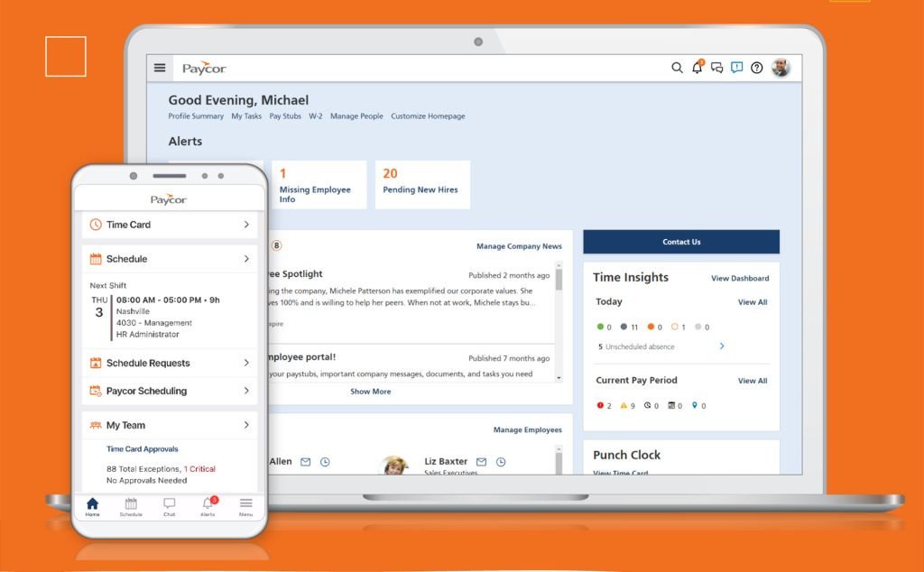Go to Pay Stubs
The width and height of the screenshot is (924, 572).
(x=285, y=116)
